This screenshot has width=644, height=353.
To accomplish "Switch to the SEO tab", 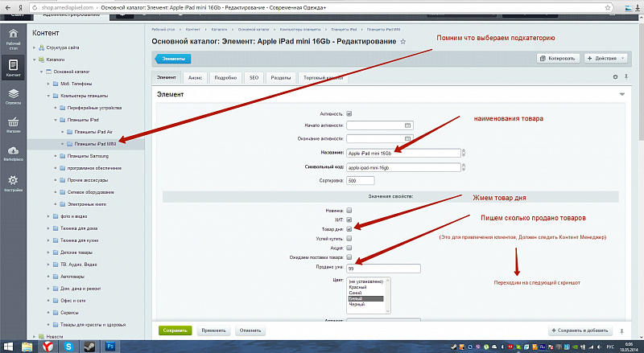I will 254,77.
